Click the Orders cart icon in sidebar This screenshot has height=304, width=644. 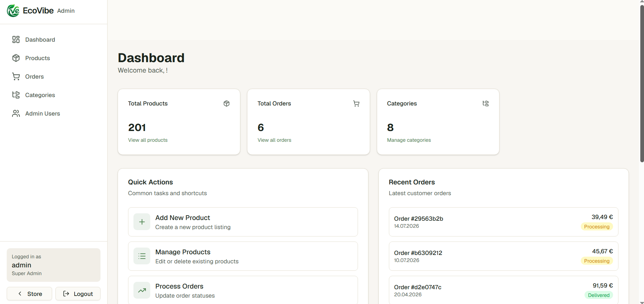(x=16, y=77)
